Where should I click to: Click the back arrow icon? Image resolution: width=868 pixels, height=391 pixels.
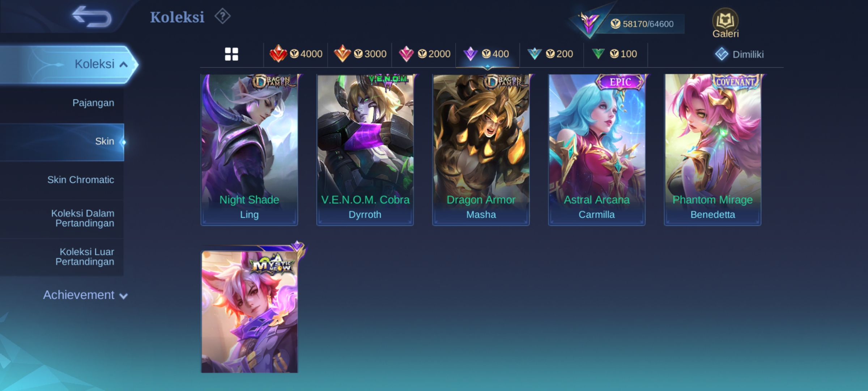point(92,17)
